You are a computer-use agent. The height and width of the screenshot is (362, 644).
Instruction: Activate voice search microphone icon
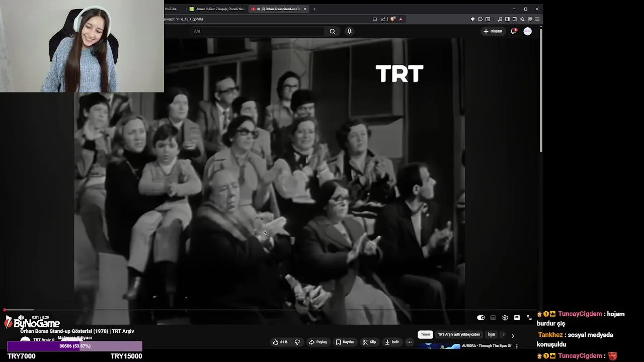(x=349, y=31)
